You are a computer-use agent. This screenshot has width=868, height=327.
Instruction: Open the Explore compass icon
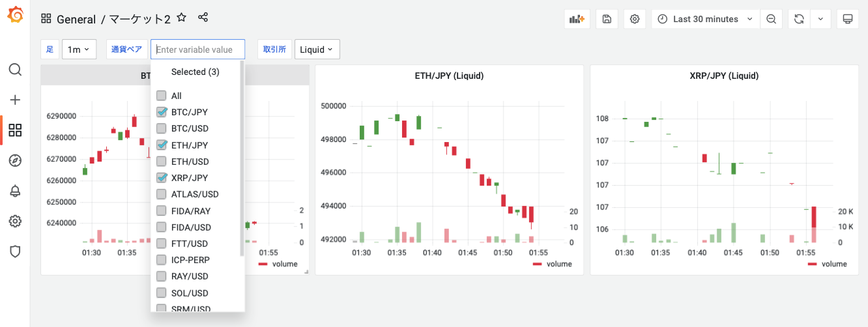[15, 160]
